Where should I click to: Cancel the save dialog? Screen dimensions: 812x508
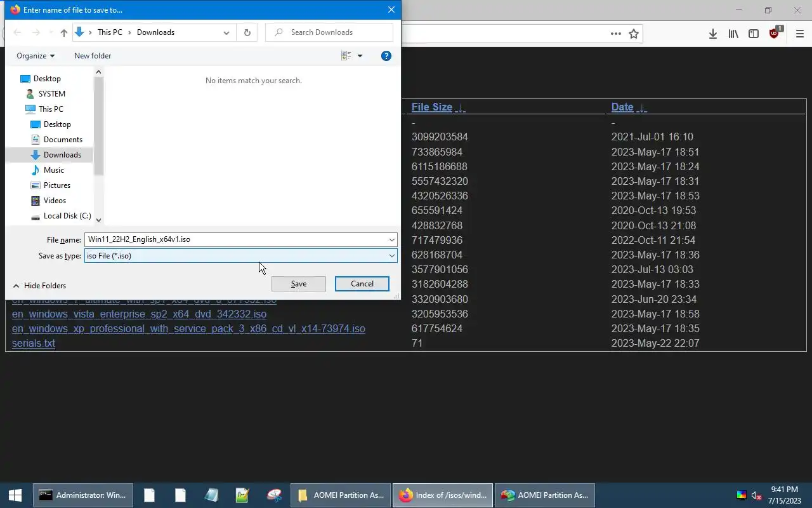[x=362, y=284]
